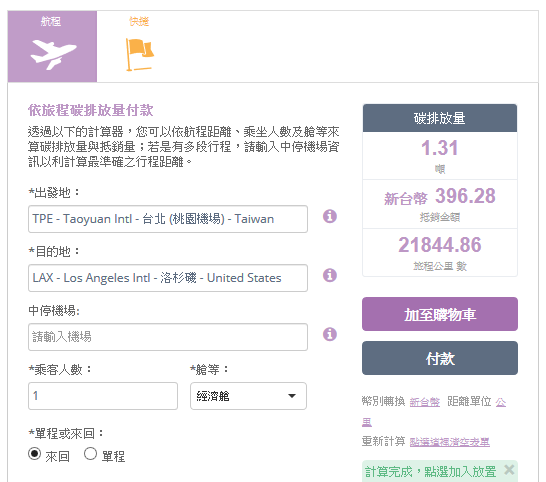Screen dimensions: 546x482
Task: Click the passenger count input field
Action: 103,396
